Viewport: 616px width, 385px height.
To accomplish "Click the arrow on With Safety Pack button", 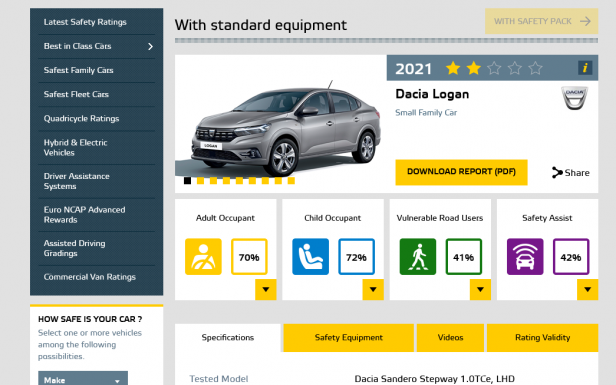I will point(585,21).
